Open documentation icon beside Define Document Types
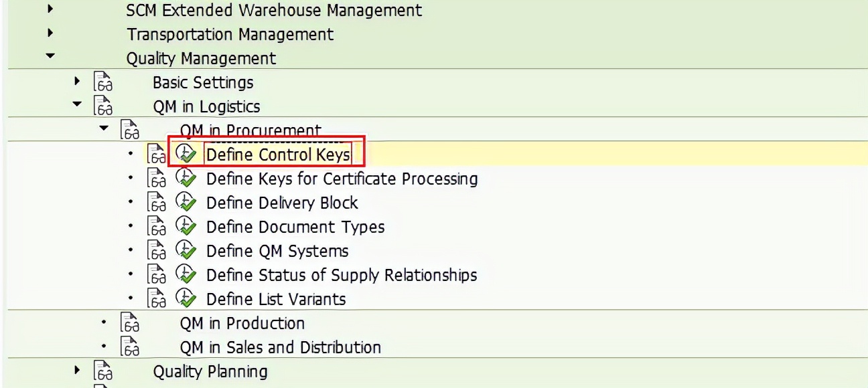This screenshot has height=388, width=868. click(x=157, y=227)
